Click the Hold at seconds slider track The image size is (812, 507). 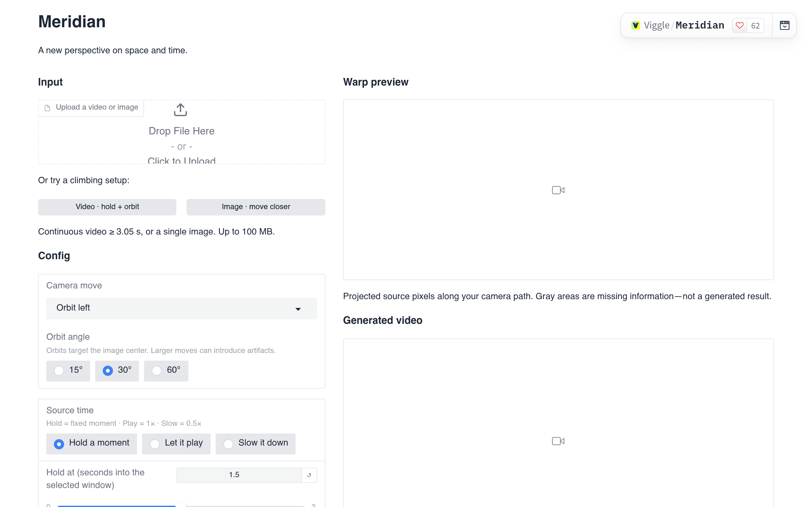[x=181, y=505]
